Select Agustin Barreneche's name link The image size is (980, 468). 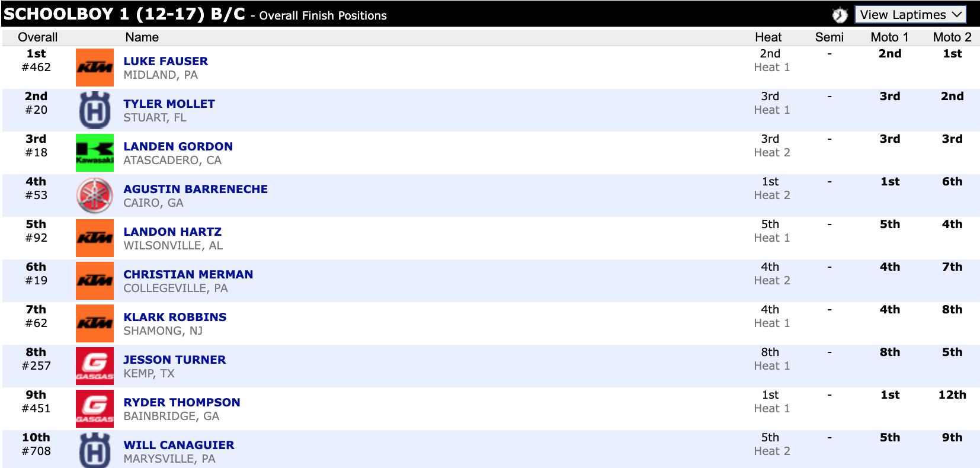point(196,189)
